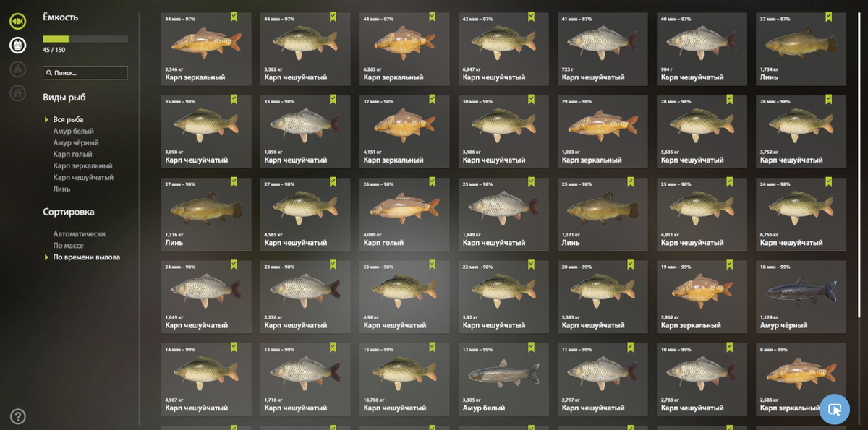868x430 pixels.
Task: Toggle green marker on the 3,546 кг Карп зеркальный card
Action: [234, 16]
